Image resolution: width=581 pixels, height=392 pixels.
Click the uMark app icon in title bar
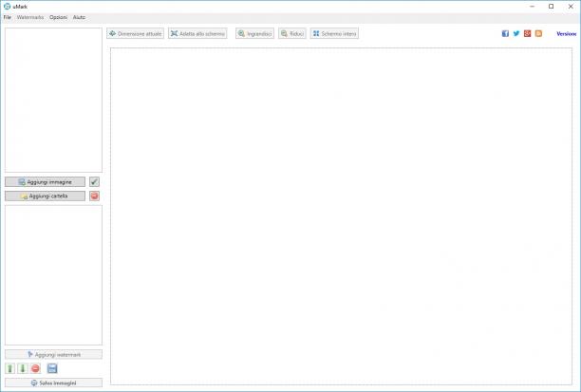tap(7, 7)
